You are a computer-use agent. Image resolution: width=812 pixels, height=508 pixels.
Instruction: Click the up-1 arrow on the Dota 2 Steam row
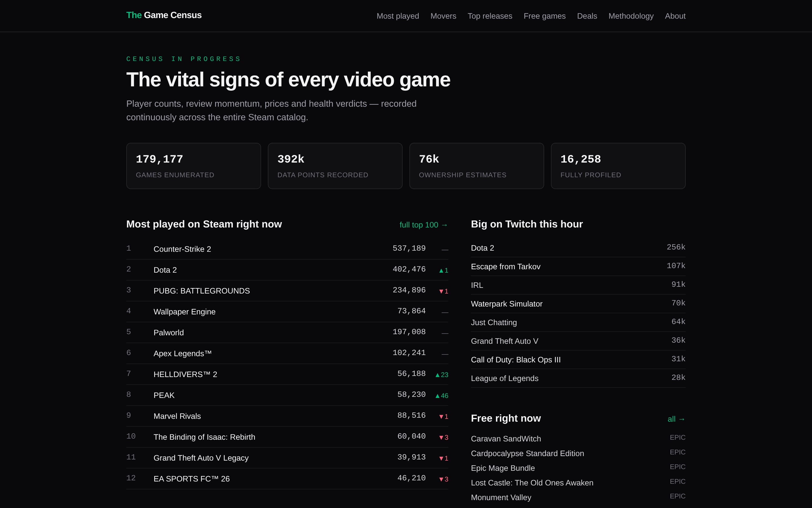click(443, 270)
